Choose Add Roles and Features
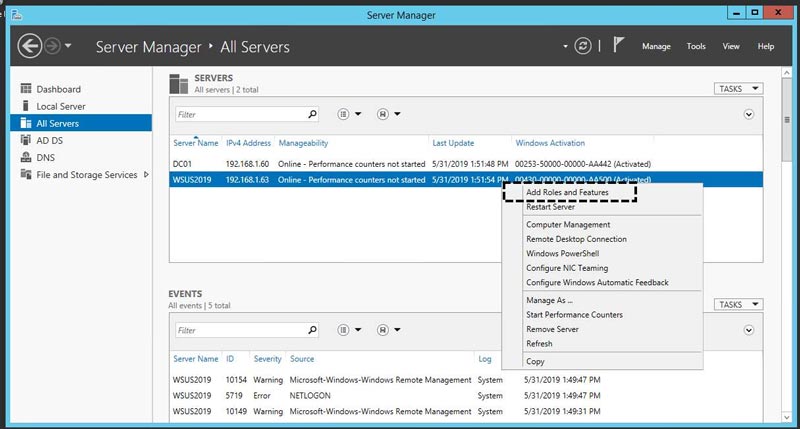The image size is (800, 429). 569,192
